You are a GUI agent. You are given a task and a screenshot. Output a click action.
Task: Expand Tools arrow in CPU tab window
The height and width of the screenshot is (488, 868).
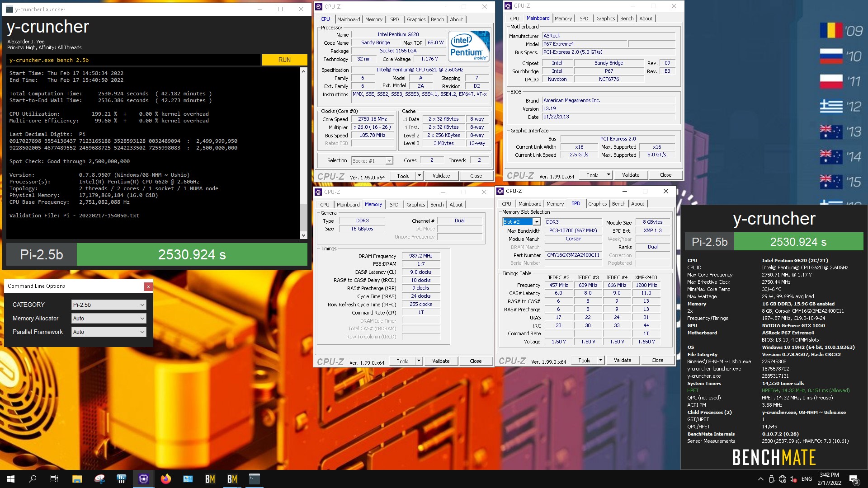(x=419, y=176)
